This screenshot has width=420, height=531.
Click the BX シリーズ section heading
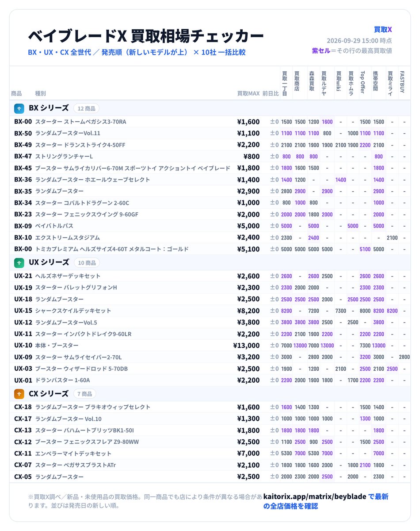coord(49,108)
